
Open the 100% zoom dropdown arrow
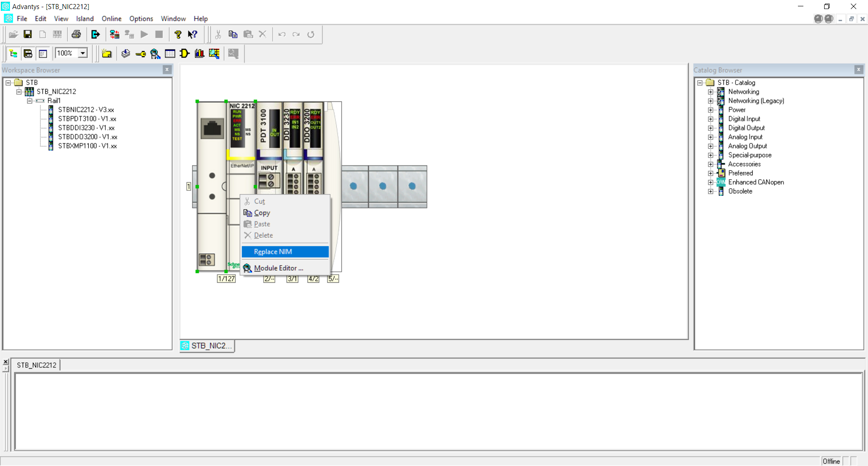83,53
